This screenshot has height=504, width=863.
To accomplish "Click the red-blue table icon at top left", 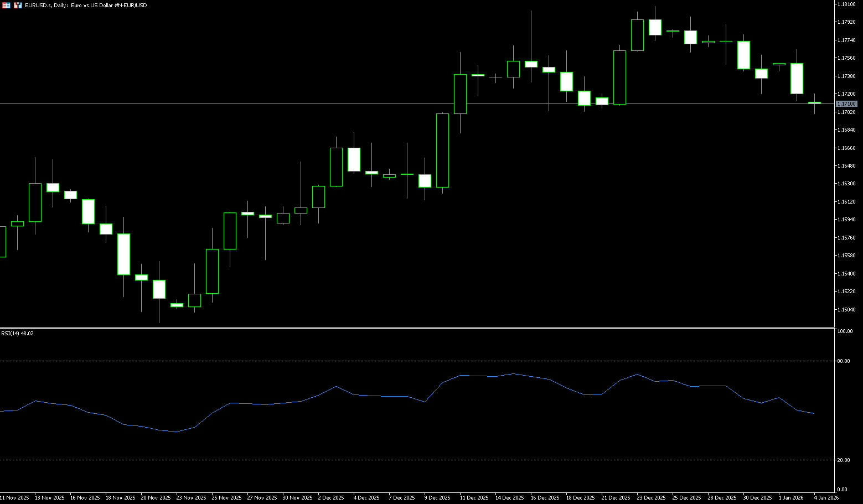I will [x=6, y=5].
